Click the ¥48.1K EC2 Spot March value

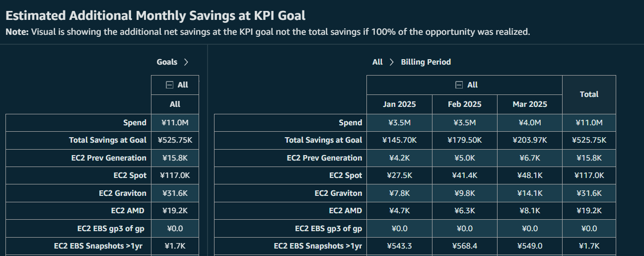coord(530,175)
